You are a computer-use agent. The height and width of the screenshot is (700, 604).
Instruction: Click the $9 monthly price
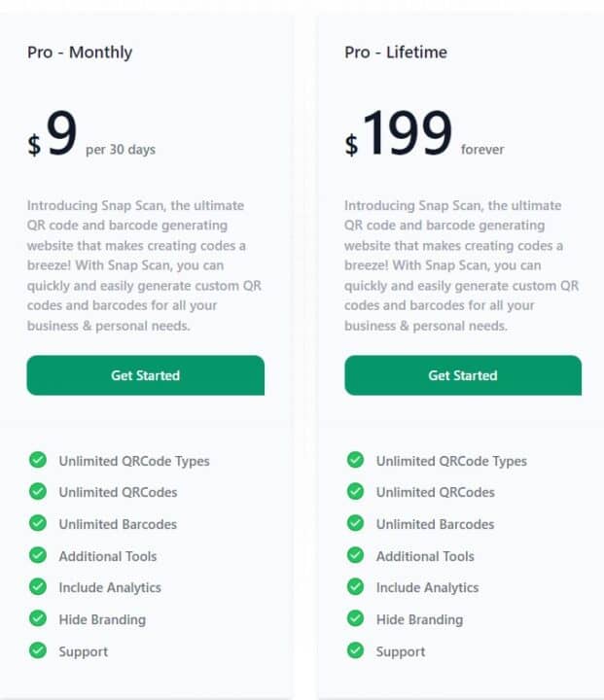point(53,136)
